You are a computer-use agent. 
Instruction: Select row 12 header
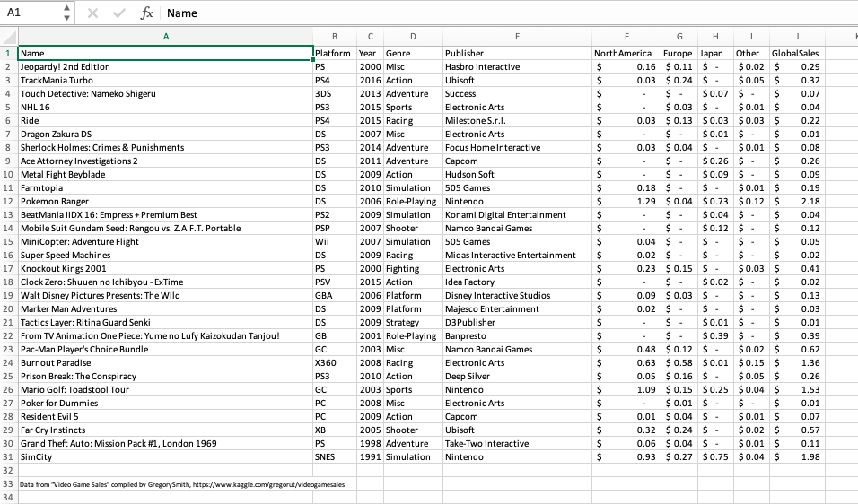tap(9, 201)
